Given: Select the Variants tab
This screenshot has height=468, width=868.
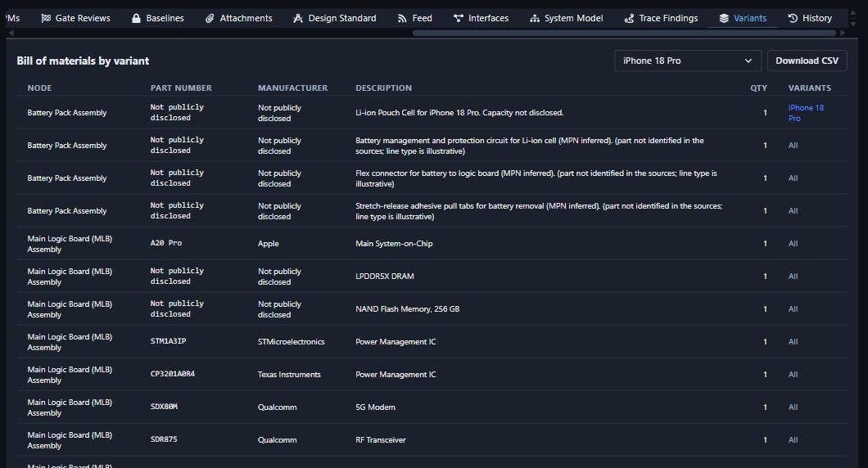Looking at the screenshot, I should 743,18.
